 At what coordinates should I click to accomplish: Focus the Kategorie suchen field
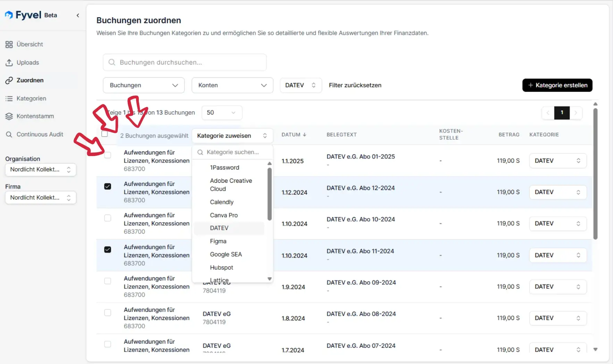coord(233,152)
